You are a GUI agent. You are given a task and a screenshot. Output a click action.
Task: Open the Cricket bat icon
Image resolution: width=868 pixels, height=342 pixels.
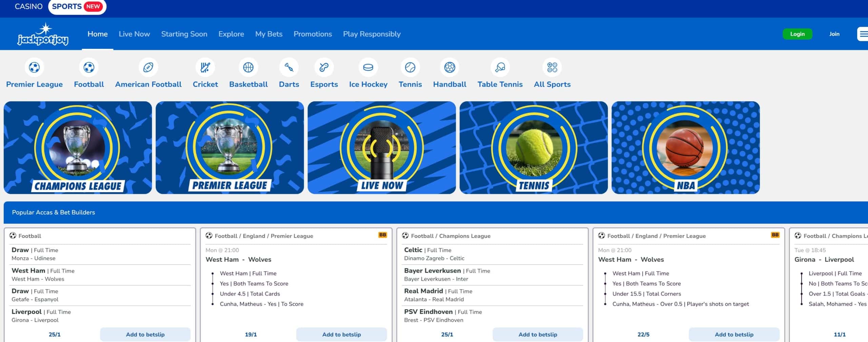205,67
